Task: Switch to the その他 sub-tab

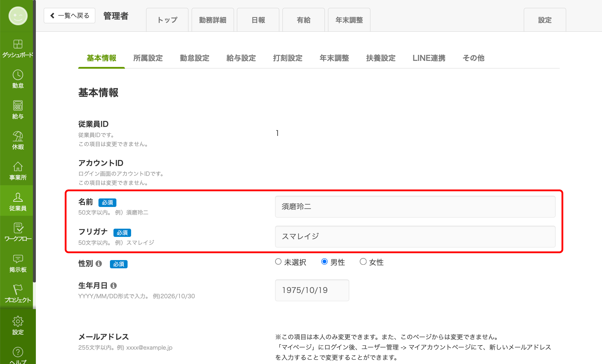Action: coord(473,58)
